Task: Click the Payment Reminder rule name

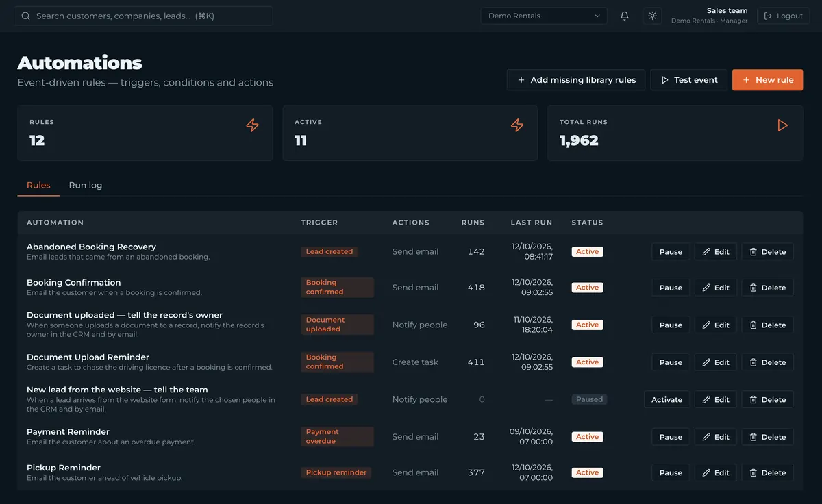Action: coord(68,431)
